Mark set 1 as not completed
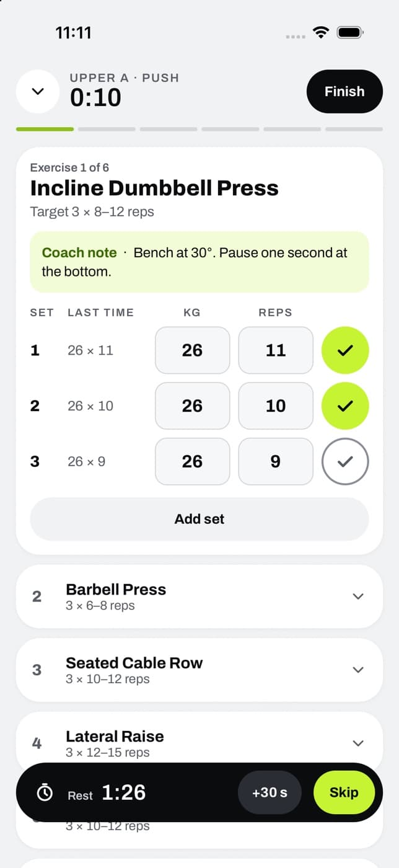 click(345, 350)
